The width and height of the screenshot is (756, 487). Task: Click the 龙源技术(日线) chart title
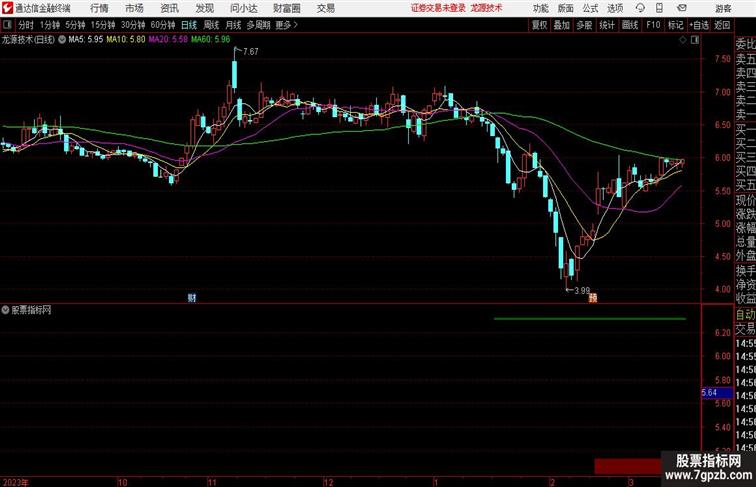point(28,40)
